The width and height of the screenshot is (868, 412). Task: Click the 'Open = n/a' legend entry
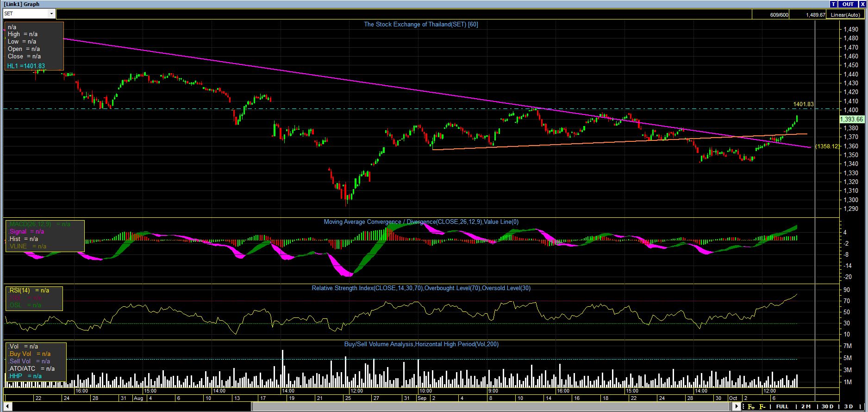(24, 49)
